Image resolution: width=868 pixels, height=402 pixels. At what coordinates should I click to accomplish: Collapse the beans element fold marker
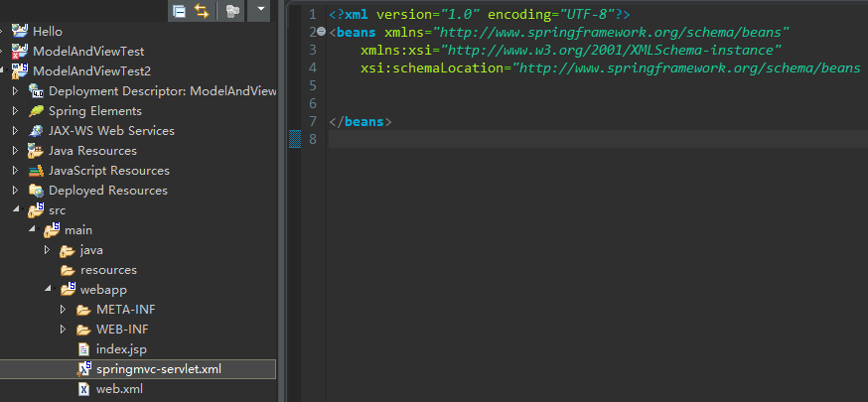point(322,32)
